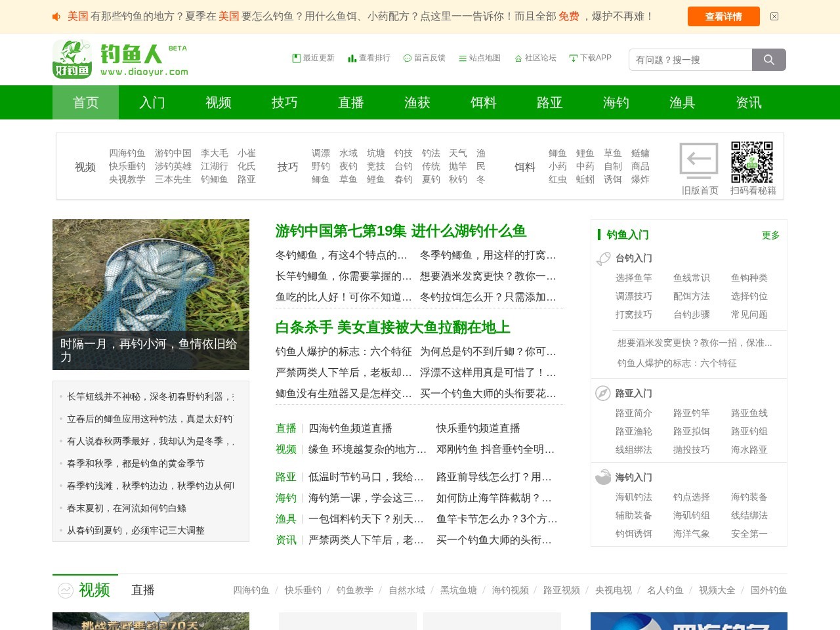Click 海钓视频 in the video category list
Viewport: 840px width, 630px height.
click(510, 590)
